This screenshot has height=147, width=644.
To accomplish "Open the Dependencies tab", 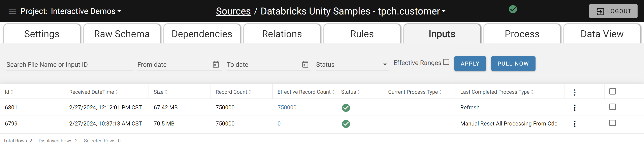I will tap(202, 34).
